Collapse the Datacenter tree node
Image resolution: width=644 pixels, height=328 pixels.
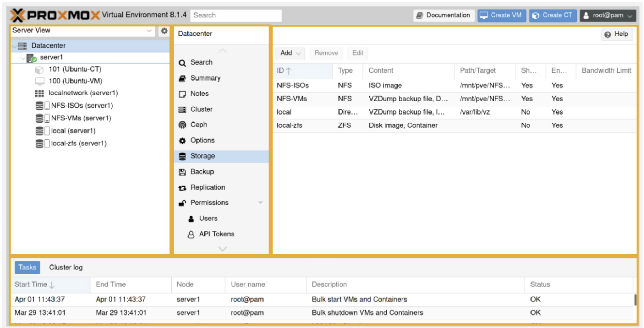point(14,46)
